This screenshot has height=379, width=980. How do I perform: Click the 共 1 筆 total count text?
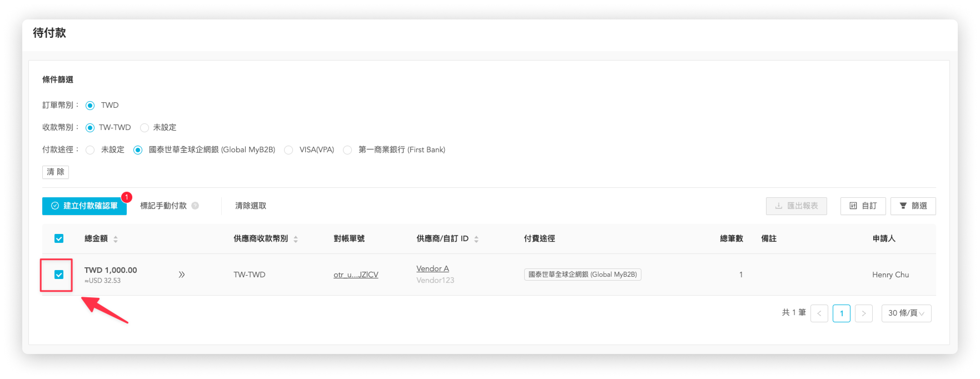[794, 313]
